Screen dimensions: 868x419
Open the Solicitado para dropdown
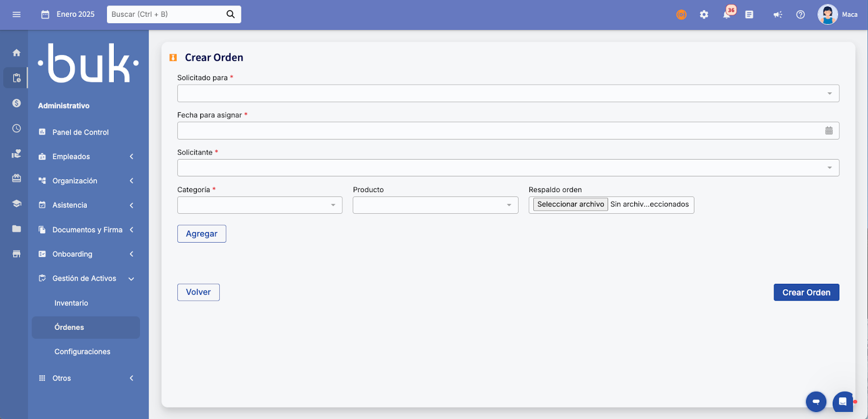coord(508,93)
